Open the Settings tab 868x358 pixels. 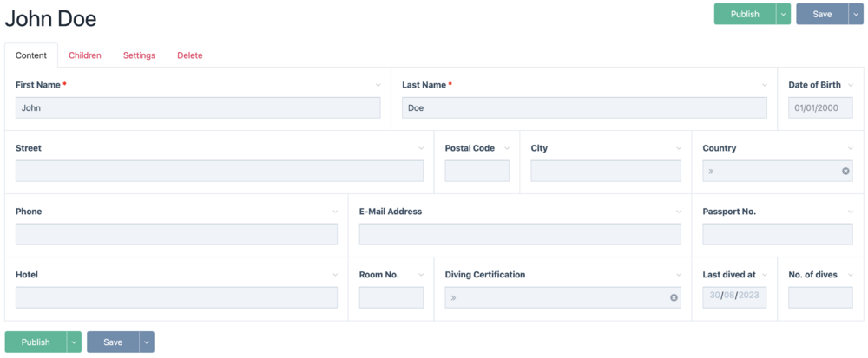[x=139, y=55]
